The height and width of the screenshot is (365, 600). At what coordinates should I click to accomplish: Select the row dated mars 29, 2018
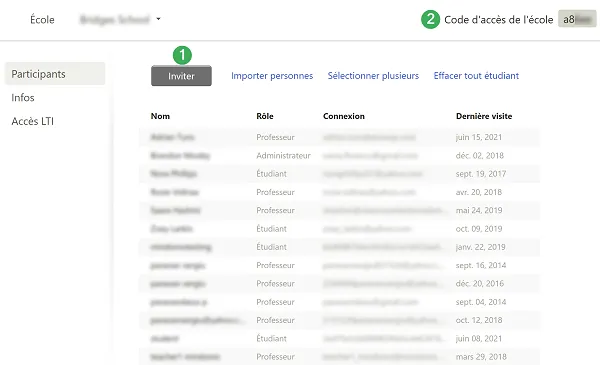(x=340, y=357)
